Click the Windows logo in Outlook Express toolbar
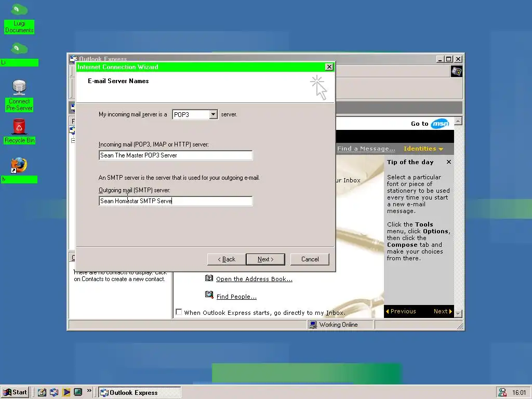The height and width of the screenshot is (399, 532). 456,72
